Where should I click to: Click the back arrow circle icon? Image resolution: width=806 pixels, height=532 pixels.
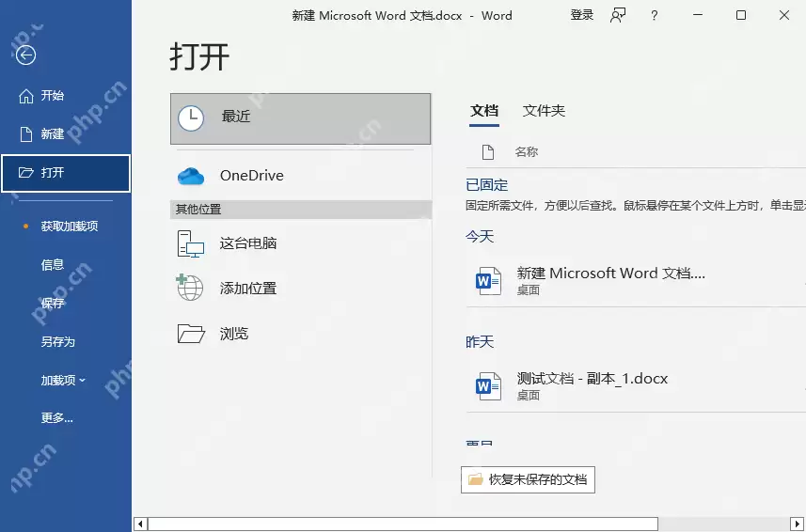pyautogui.click(x=25, y=55)
